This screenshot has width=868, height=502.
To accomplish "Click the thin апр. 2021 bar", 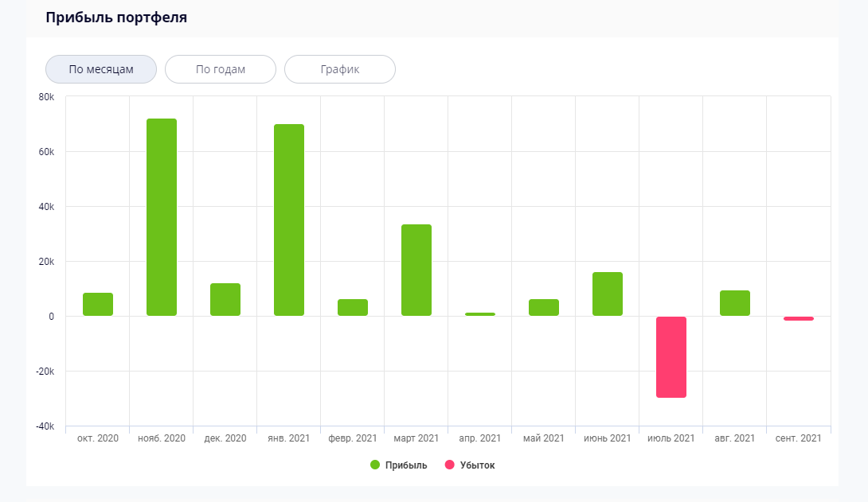I will 480,314.
